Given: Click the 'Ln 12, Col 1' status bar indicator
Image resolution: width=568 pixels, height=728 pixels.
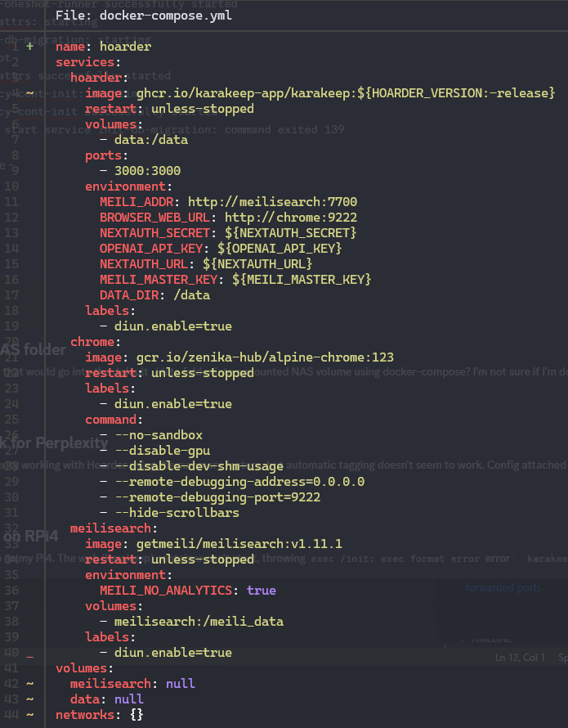Looking at the screenshot, I should pos(521,658).
